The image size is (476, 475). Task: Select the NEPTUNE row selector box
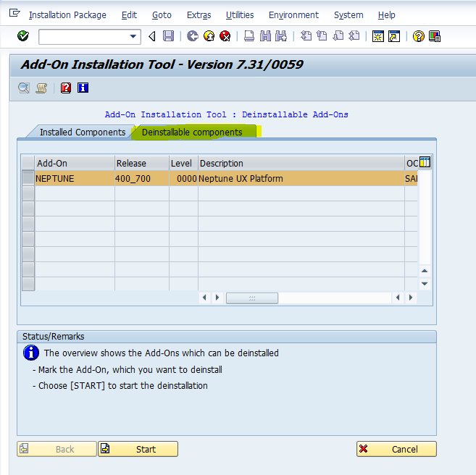(28, 178)
